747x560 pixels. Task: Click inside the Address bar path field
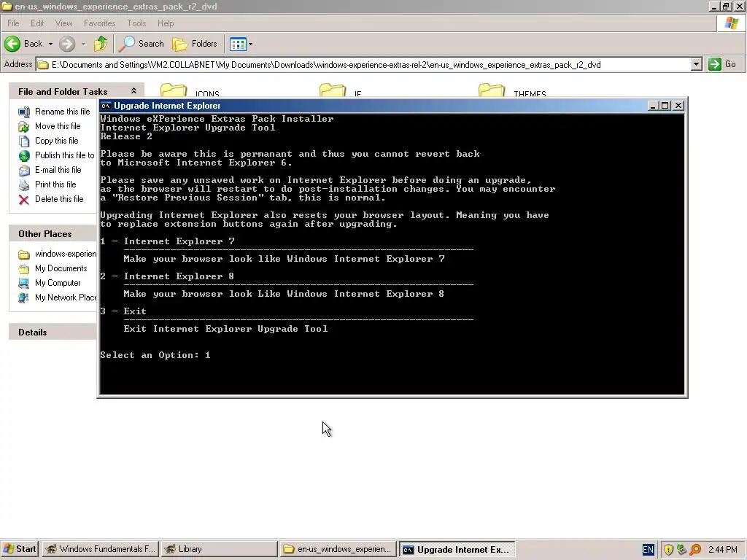(363, 64)
